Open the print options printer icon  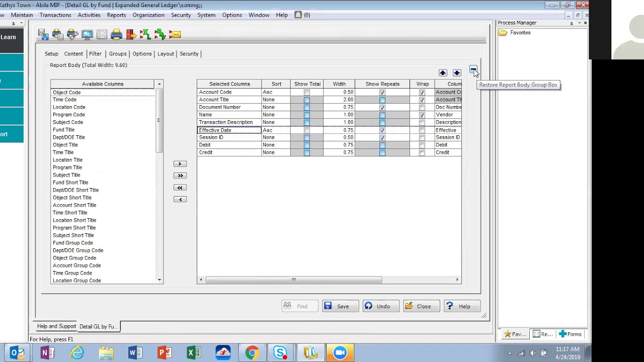pos(58,34)
